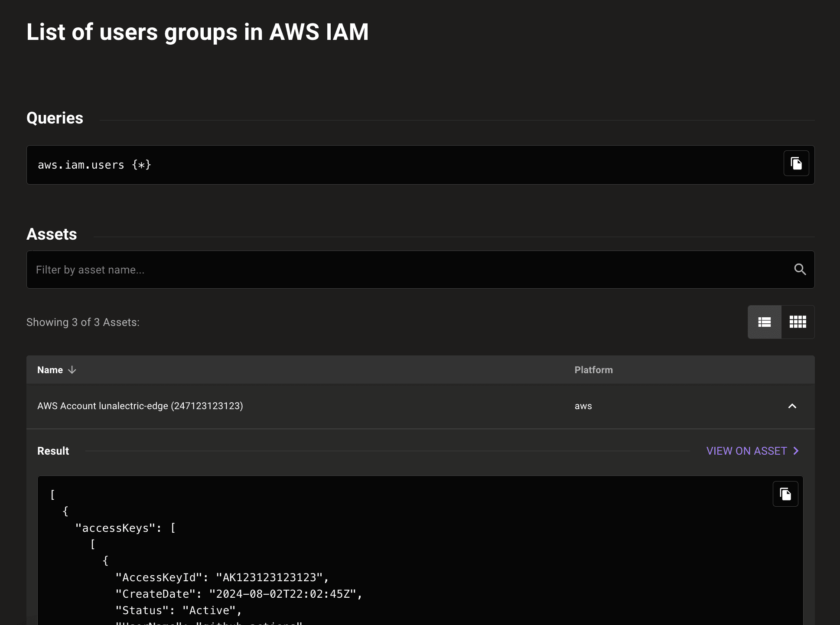The height and width of the screenshot is (625, 840).
Task: Click inside the query code box
Action: tap(390, 165)
